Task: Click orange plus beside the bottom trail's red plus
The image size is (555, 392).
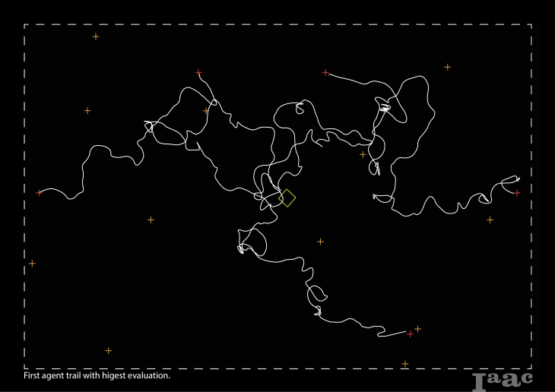Action: (x=417, y=329)
